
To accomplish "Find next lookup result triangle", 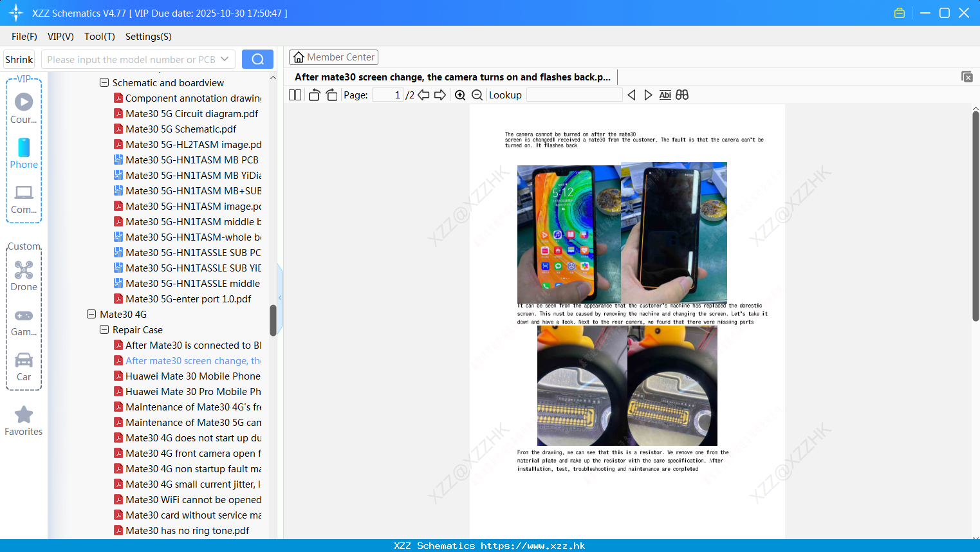I will point(648,95).
